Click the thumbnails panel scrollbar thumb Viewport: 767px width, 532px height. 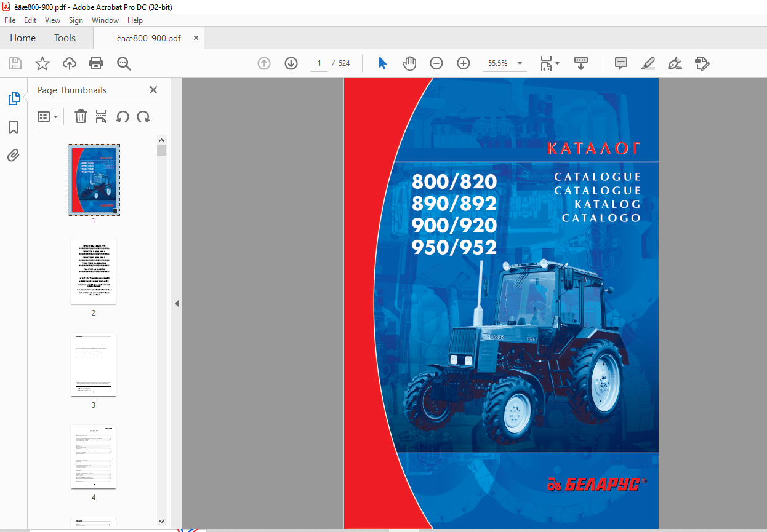click(161, 151)
